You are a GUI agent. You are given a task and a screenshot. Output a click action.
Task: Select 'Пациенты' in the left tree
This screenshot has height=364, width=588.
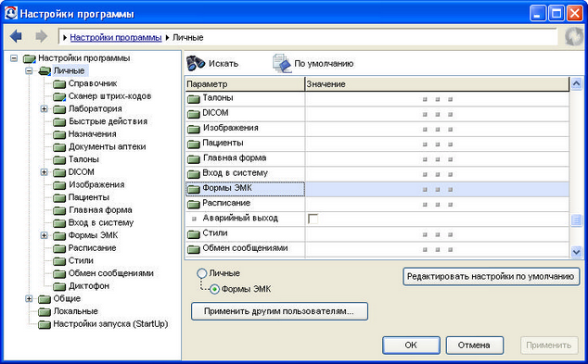(88, 197)
